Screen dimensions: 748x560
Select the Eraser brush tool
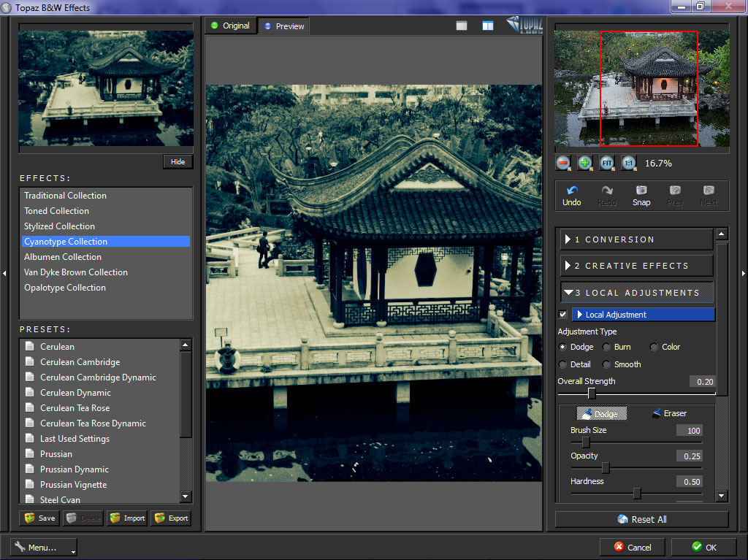pyautogui.click(x=669, y=413)
